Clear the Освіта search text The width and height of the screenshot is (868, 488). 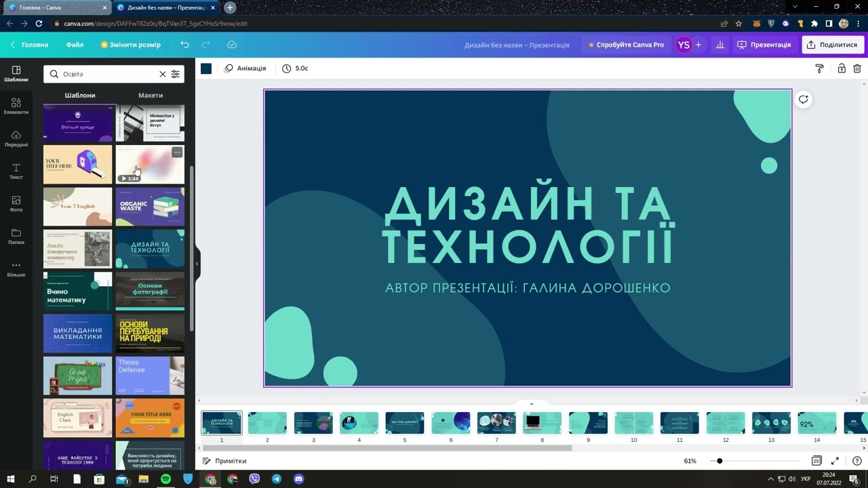click(162, 74)
